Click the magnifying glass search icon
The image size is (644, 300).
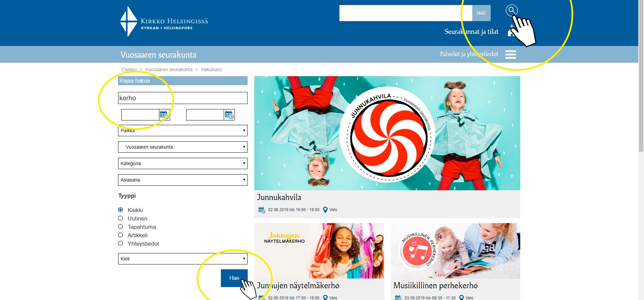pos(512,10)
